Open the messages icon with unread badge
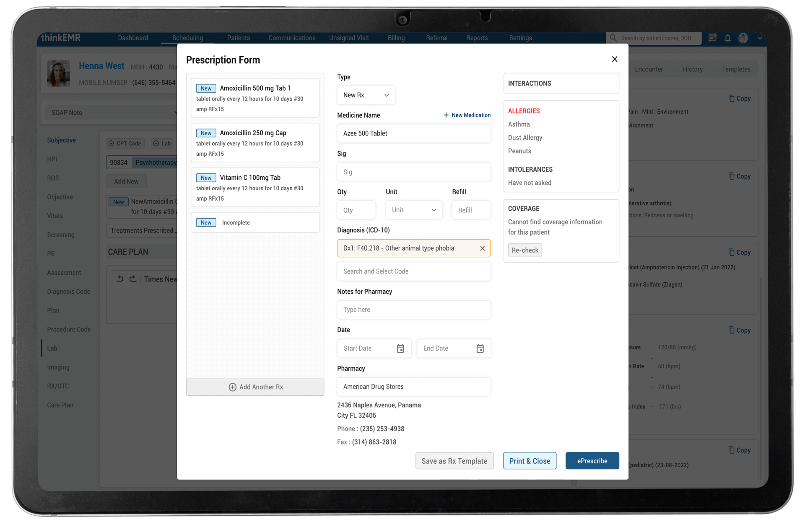Image resolution: width=805 pixels, height=532 pixels. [x=712, y=38]
